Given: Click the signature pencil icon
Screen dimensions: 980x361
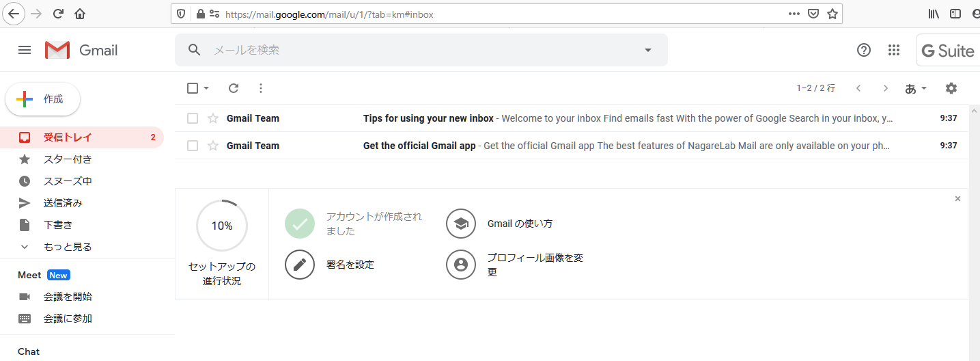Looking at the screenshot, I should pyautogui.click(x=300, y=265).
